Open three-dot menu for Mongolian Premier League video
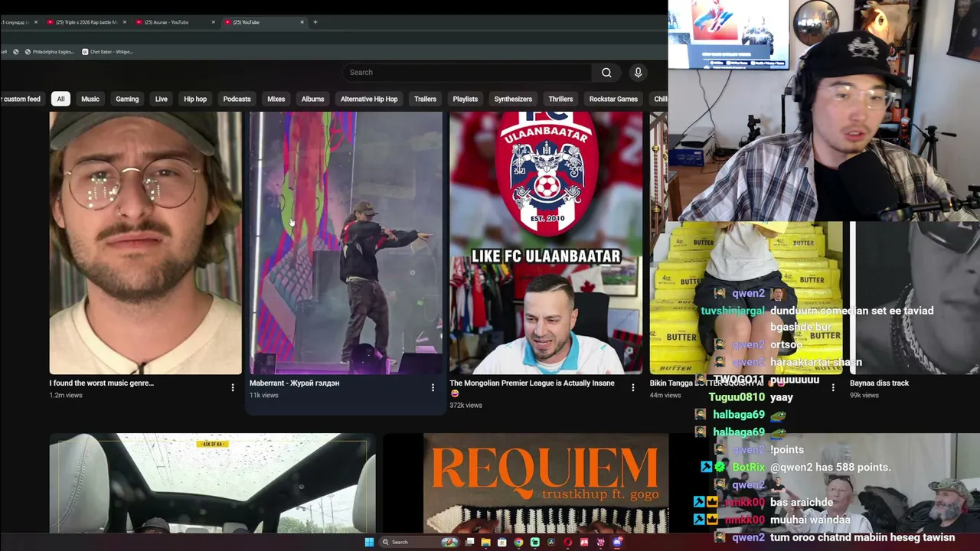The width and height of the screenshot is (980, 551). click(x=632, y=388)
